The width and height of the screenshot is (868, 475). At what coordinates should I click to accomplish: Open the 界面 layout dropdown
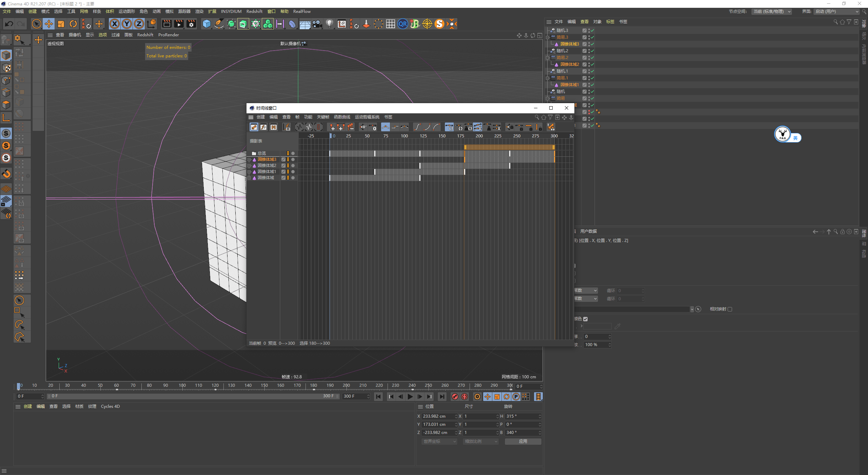click(x=836, y=12)
